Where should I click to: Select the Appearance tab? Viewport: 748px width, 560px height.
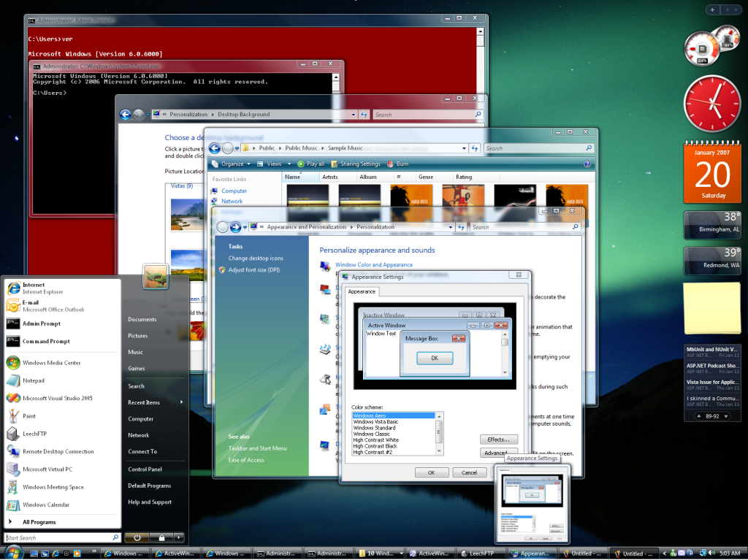362,291
